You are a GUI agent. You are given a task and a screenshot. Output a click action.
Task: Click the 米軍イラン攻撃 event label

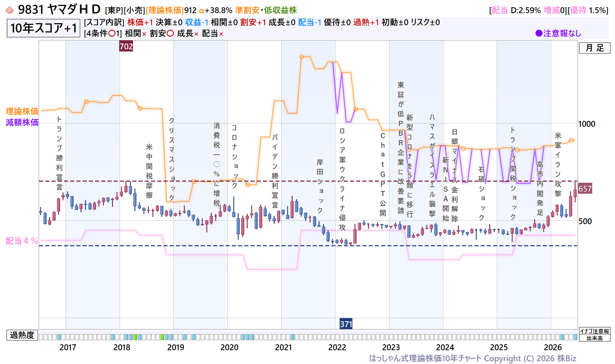(558, 164)
